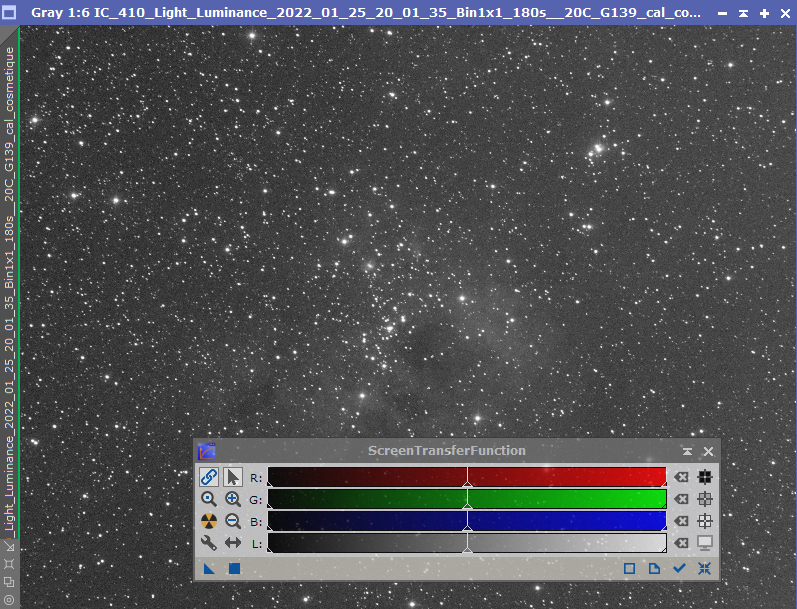Reset the L channel with its clear button
This screenshot has height=609, width=797.
(x=681, y=543)
